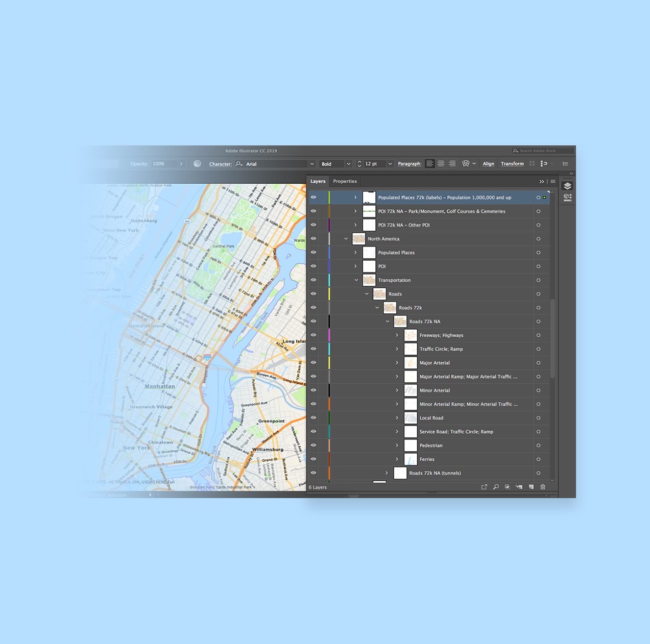Click the Make/Release Clipping Mask icon
Image resolution: width=650 pixels, height=644 pixels.
[x=507, y=487]
